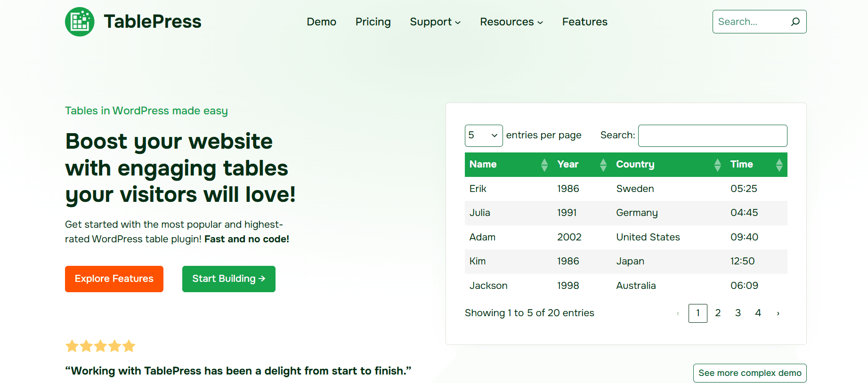Sort table by Name column arrows
This screenshot has height=383, width=868.
tap(544, 165)
